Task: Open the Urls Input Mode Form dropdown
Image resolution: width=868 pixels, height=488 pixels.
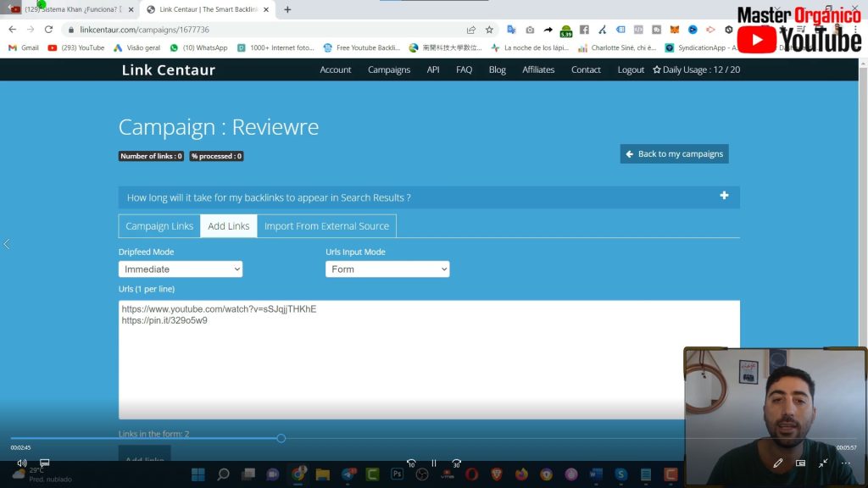Action: click(387, 269)
